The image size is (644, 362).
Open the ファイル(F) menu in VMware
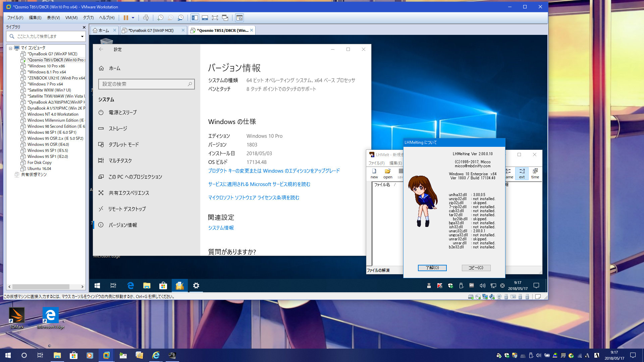click(15, 18)
